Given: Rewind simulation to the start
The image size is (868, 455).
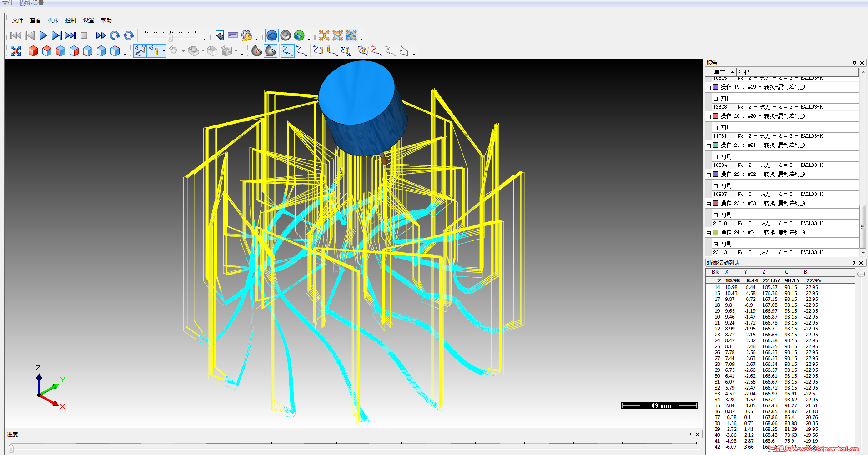Looking at the screenshot, I should 16,35.
